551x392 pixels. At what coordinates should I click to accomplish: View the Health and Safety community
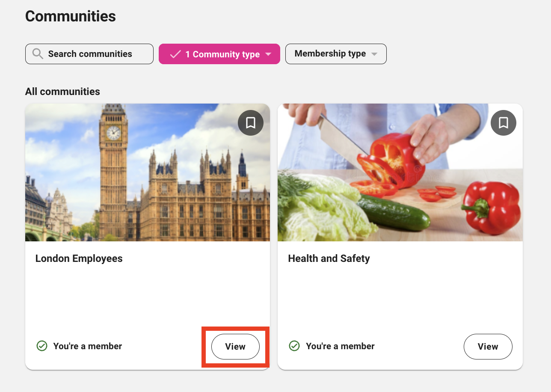(x=488, y=347)
